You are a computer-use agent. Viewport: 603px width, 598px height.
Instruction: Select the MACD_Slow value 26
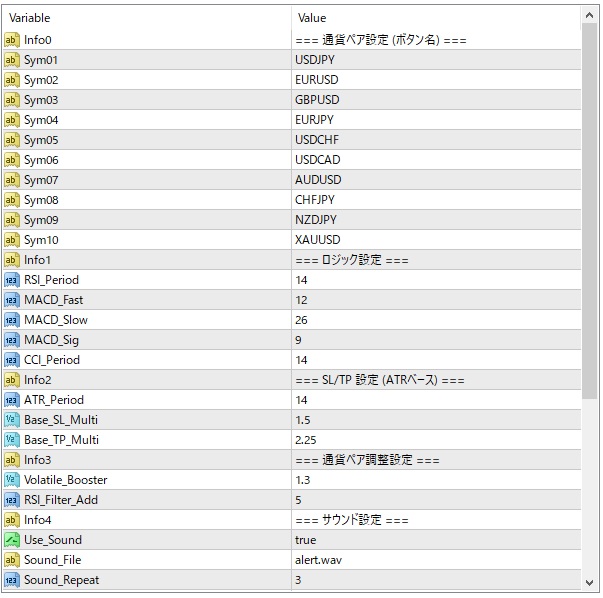(x=302, y=320)
